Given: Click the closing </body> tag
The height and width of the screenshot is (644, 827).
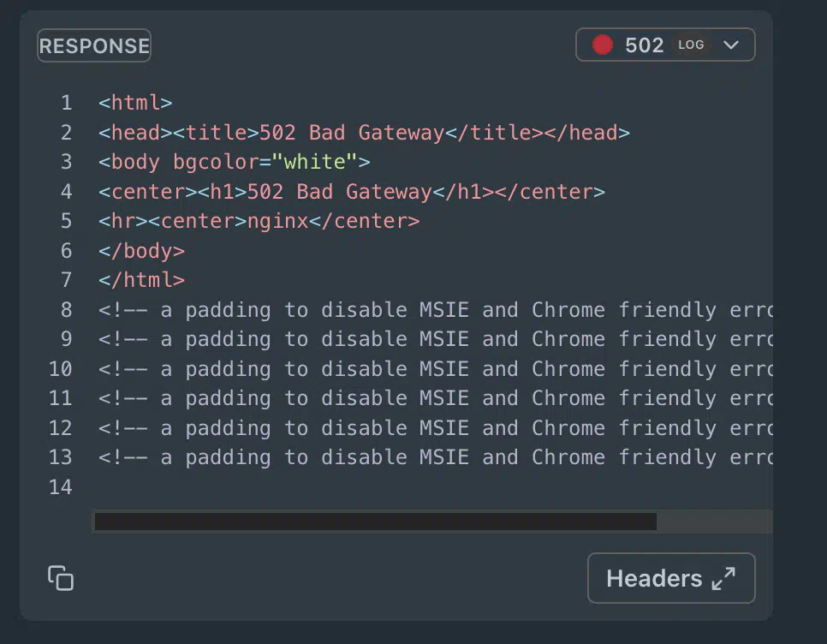Looking at the screenshot, I should point(141,251).
